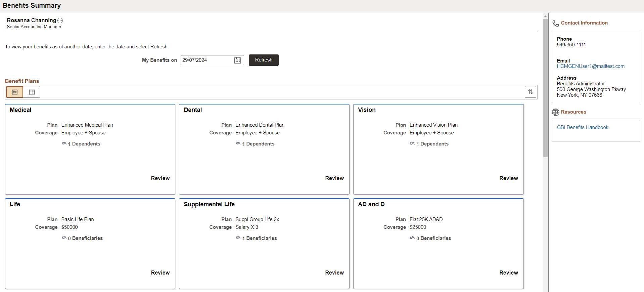Click the 1 Dependents label in Medical
The height and width of the screenshot is (292, 644).
coord(84,144)
